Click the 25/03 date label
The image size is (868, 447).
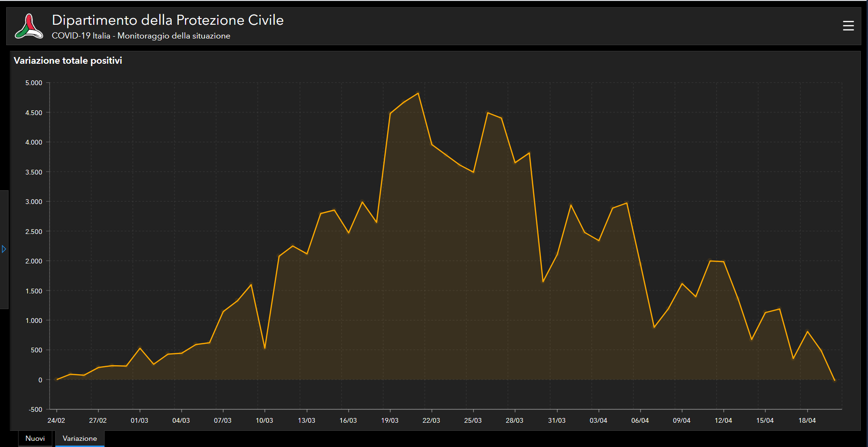tap(473, 420)
